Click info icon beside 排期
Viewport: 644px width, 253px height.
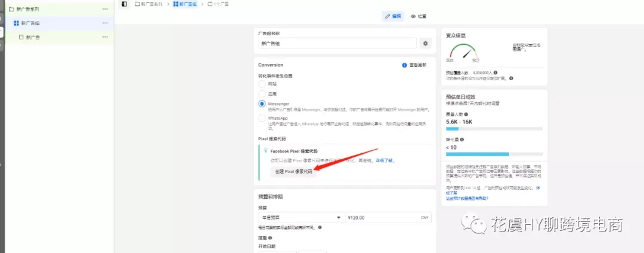point(270,237)
